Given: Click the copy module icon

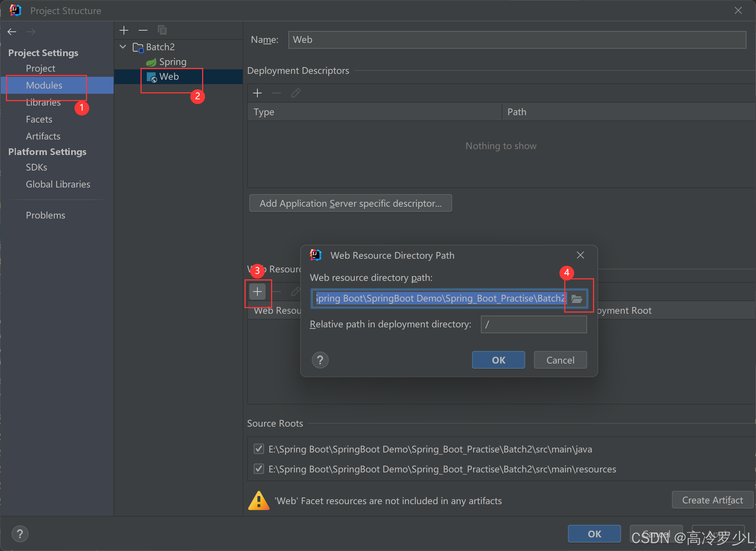Looking at the screenshot, I should pyautogui.click(x=162, y=30).
